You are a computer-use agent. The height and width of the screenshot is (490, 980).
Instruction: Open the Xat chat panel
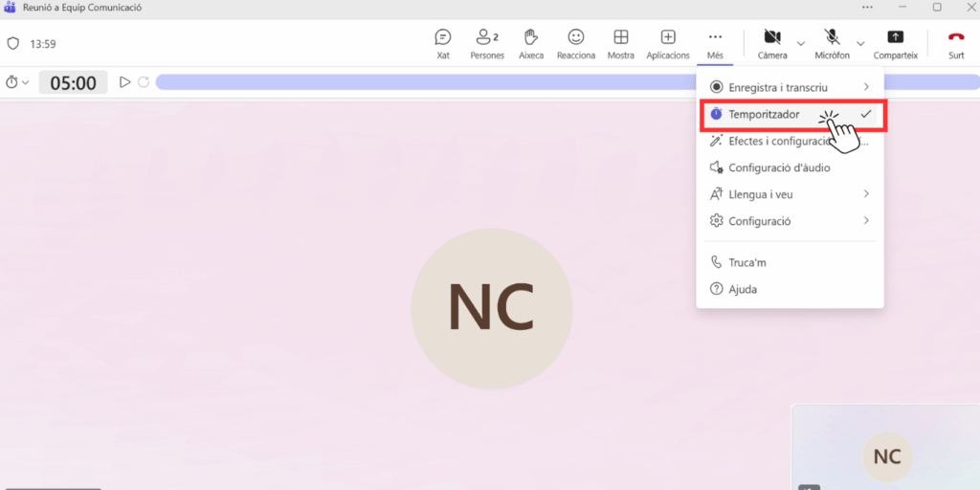coord(442,43)
